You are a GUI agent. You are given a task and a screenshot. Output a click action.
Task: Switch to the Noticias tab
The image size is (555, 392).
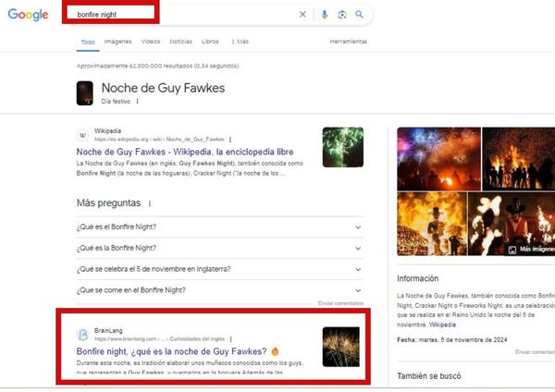181,42
